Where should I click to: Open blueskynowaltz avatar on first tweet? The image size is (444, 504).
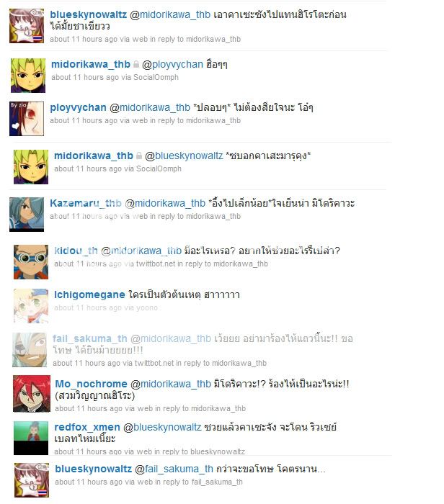(x=27, y=26)
